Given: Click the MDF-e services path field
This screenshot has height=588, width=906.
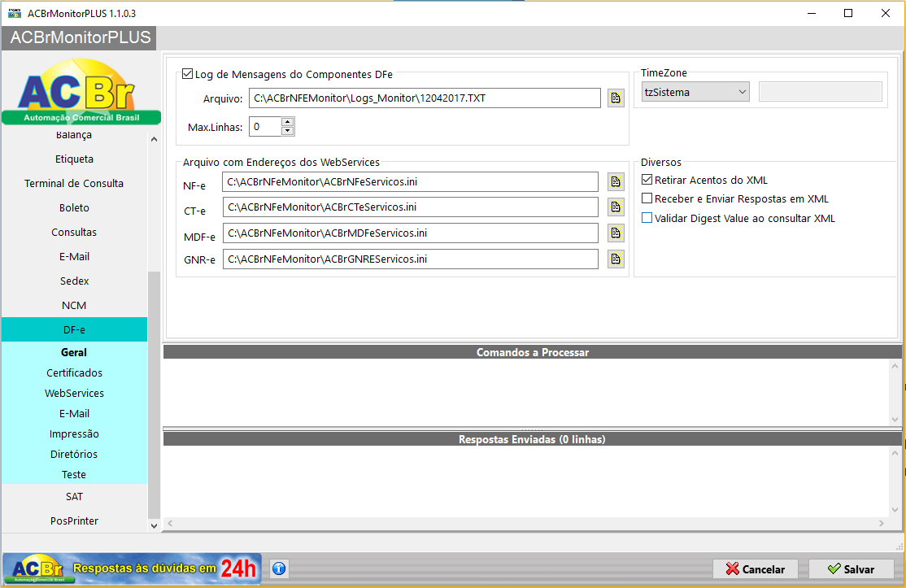Looking at the screenshot, I should point(410,233).
